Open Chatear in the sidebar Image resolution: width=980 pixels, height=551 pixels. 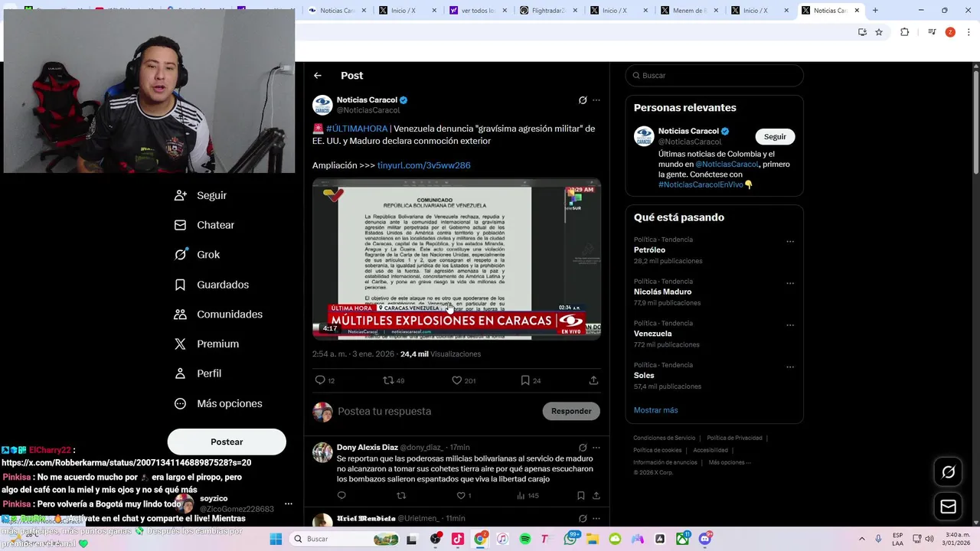pos(204,225)
